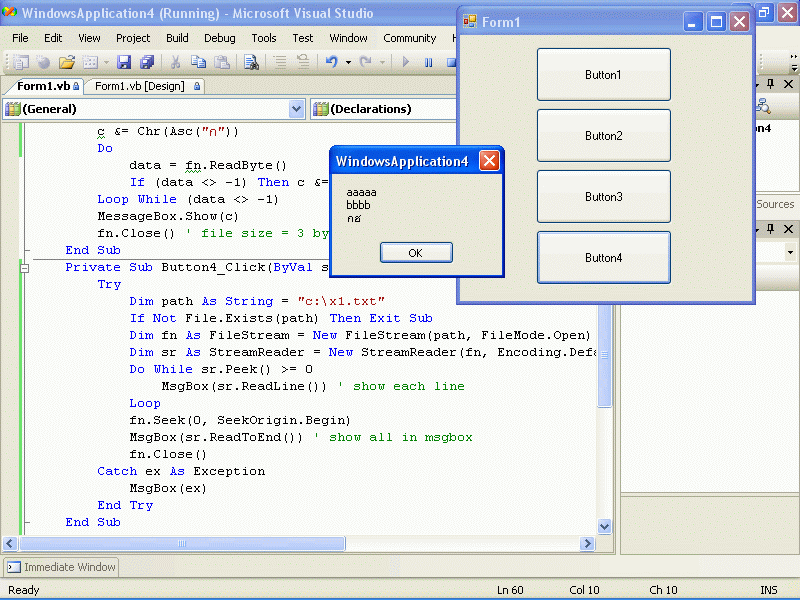This screenshot has height=600, width=800.
Task: Open the (General) class dropdown
Action: click(x=296, y=109)
